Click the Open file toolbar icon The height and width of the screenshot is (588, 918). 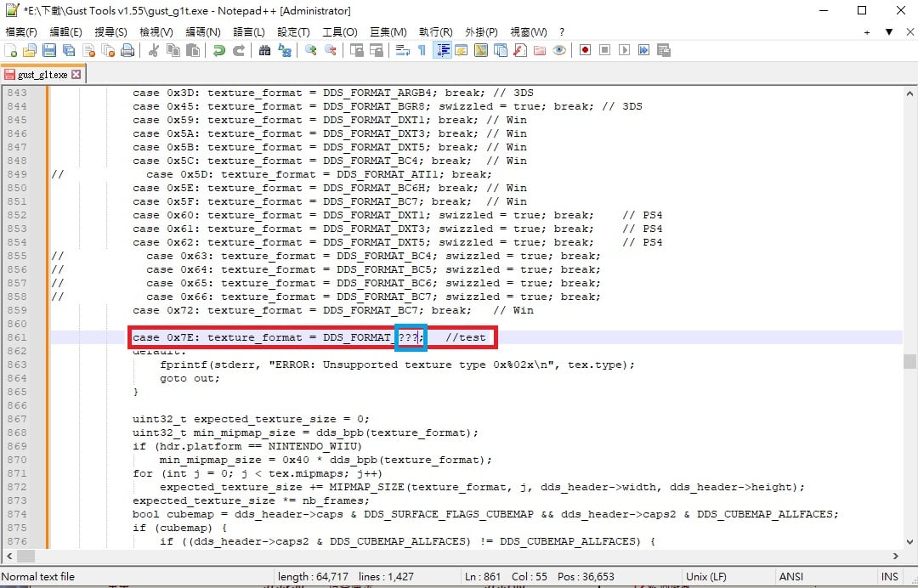point(30,50)
